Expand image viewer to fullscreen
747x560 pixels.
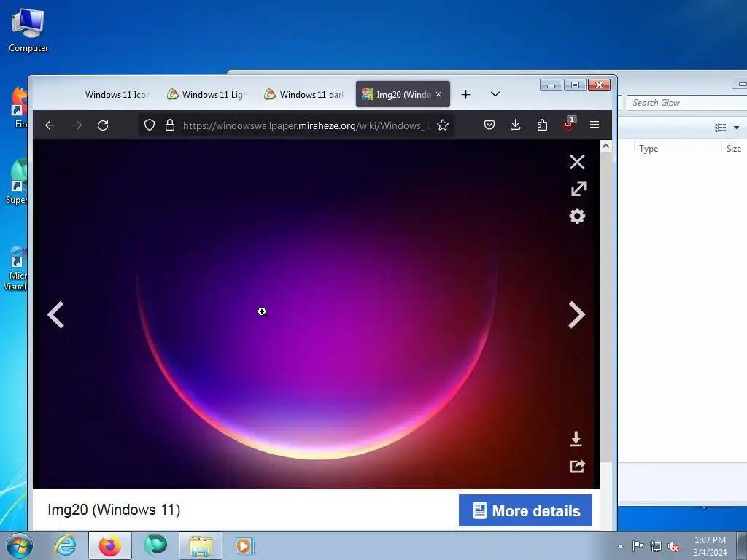click(578, 189)
